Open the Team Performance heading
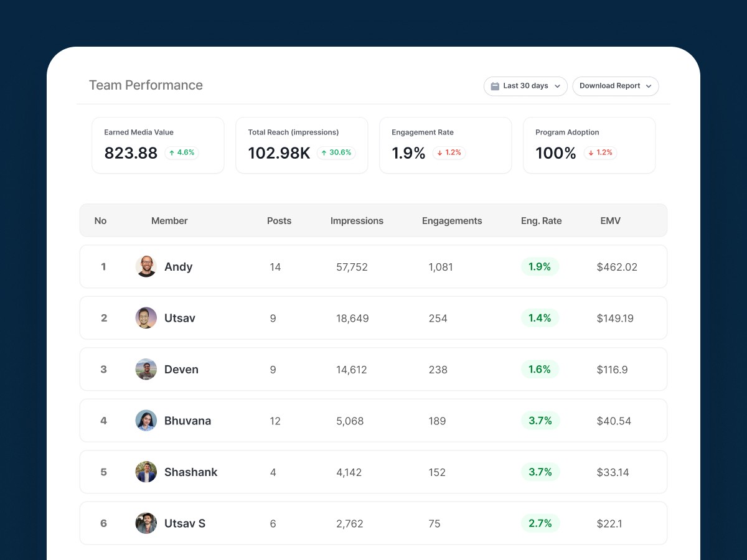Screen dimensions: 747x560 (146, 85)
